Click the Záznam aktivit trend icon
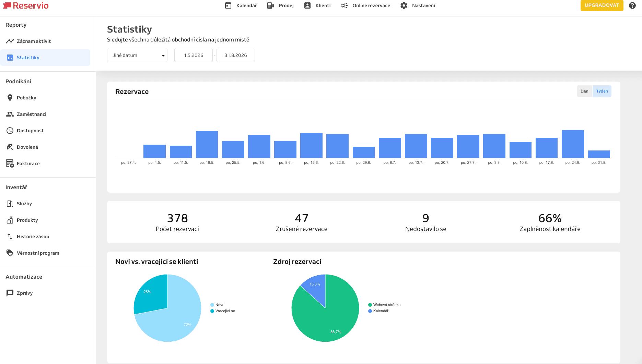 pos(10,41)
